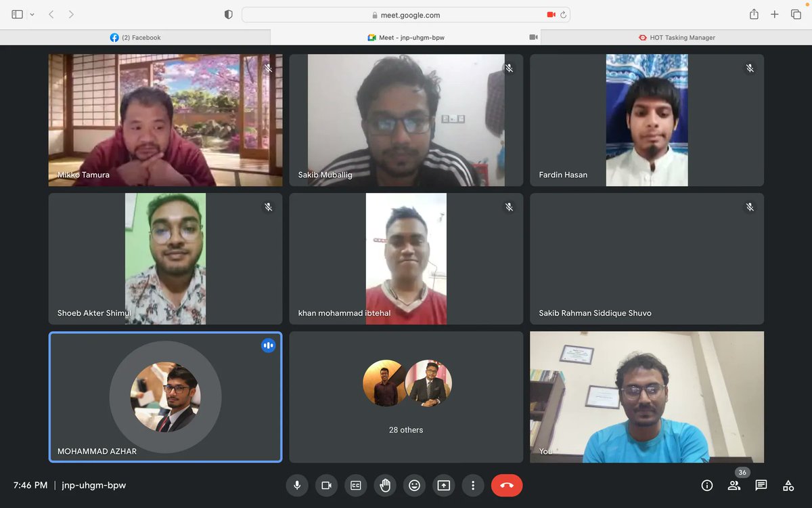Click Sakib Rahman Siddique Shuvo name label
The width and height of the screenshot is (812, 508).
(595, 313)
